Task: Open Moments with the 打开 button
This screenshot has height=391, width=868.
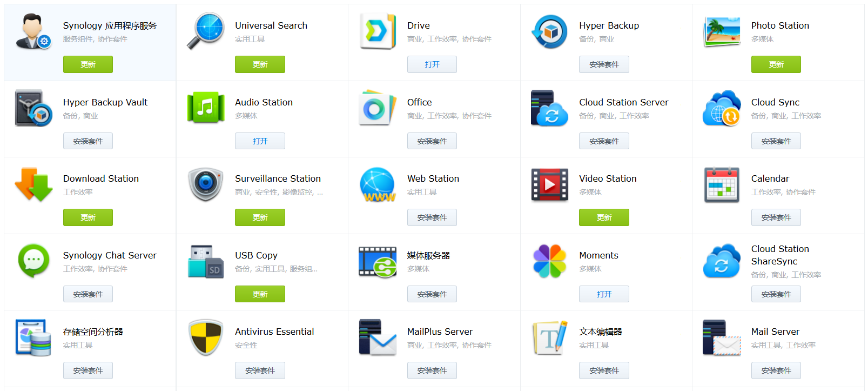Action: coord(604,294)
